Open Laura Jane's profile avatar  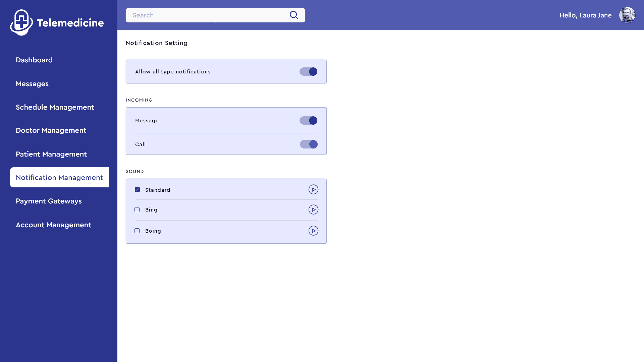pyautogui.click(x=627, y=15)
